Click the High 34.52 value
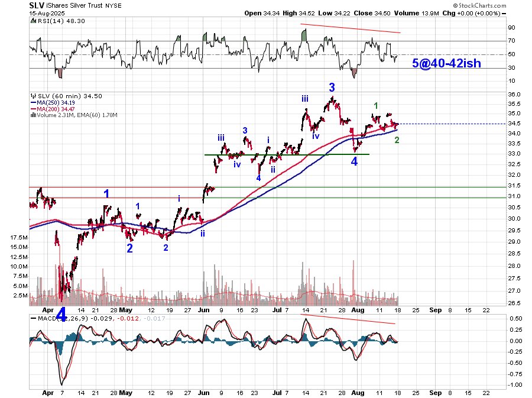 299,13
